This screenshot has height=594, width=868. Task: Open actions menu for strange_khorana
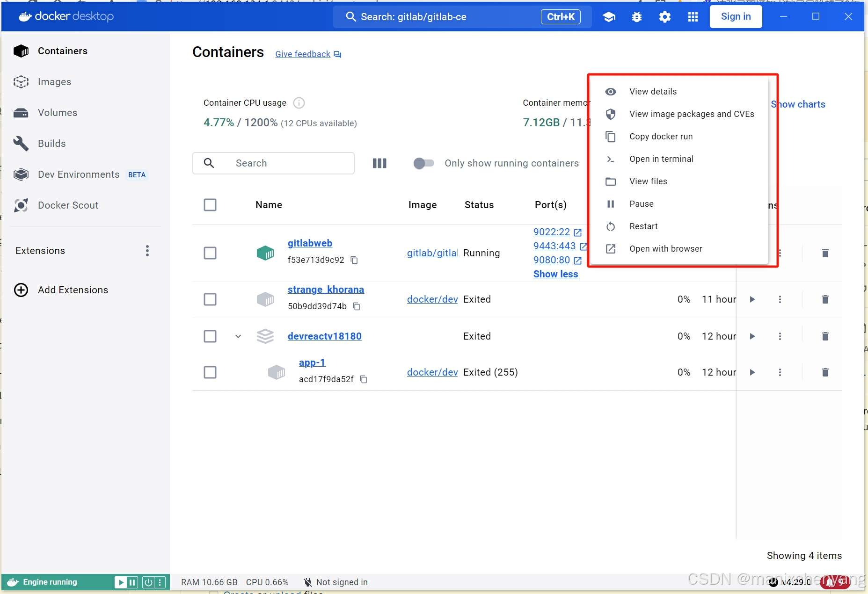click(x=780, y=299)
